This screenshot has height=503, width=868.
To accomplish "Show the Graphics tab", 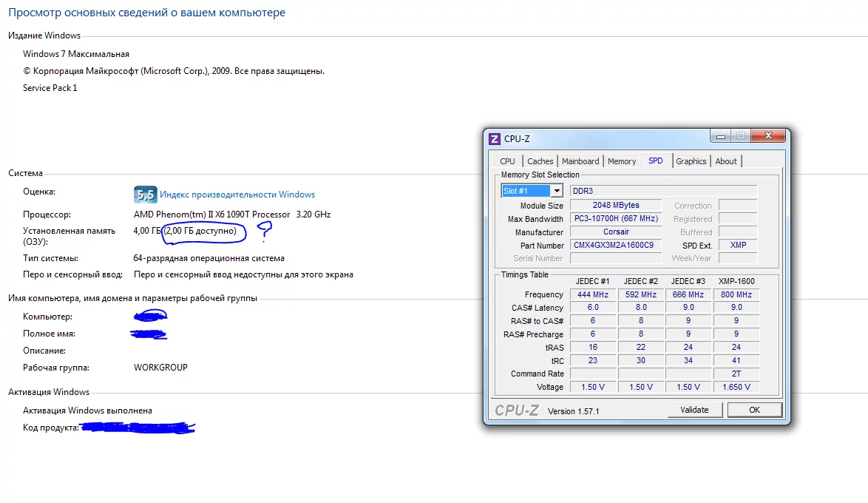I will (691, 161).
